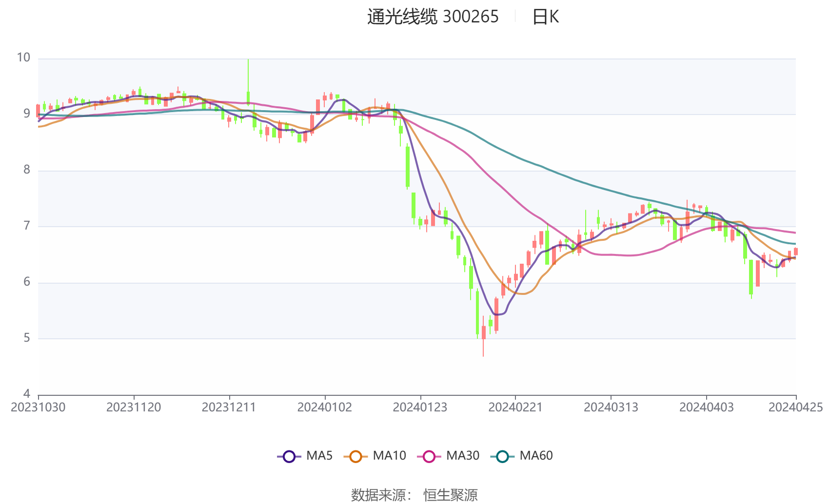Viewport: 829px width, 504px height.
Task: Click the y-axis value 7
Action: 27,226
